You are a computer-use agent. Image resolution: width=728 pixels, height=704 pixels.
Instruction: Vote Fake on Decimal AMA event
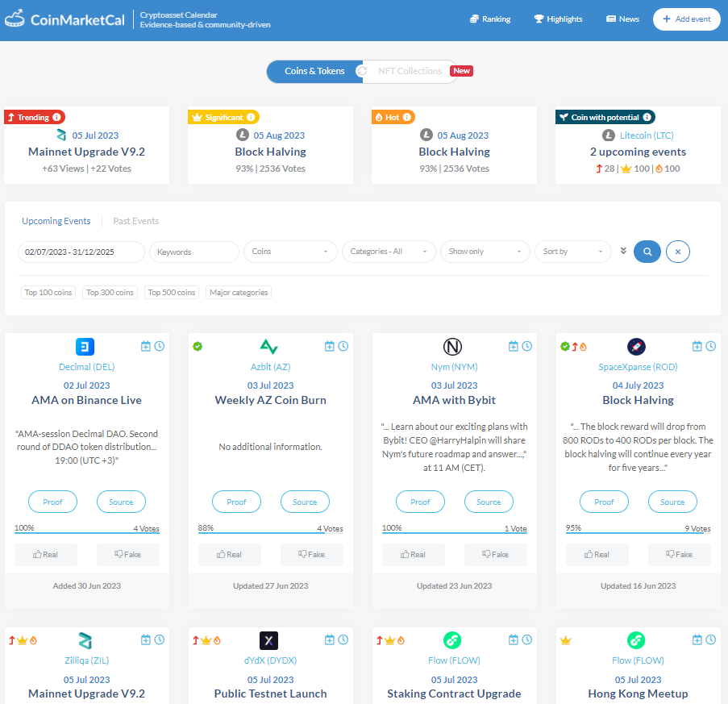(x=127, y=555)
